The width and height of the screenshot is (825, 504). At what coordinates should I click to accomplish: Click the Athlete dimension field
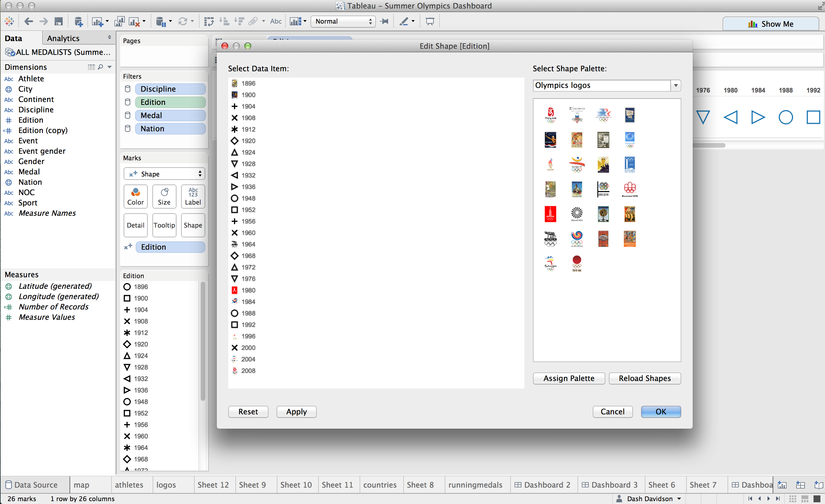31,79
